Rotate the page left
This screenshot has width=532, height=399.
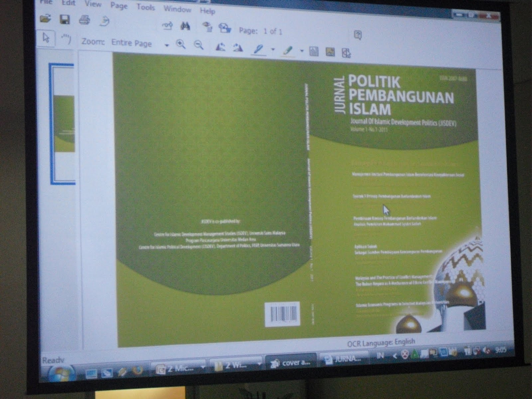click(220, 47)
